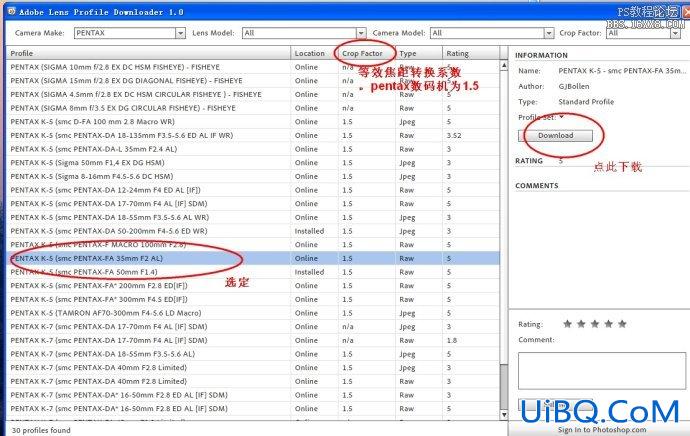Screen dimensions: 690x436
Task: Click Installed location for PENTAX-FA 50mm F1.4 row
Action: point(309,272)
